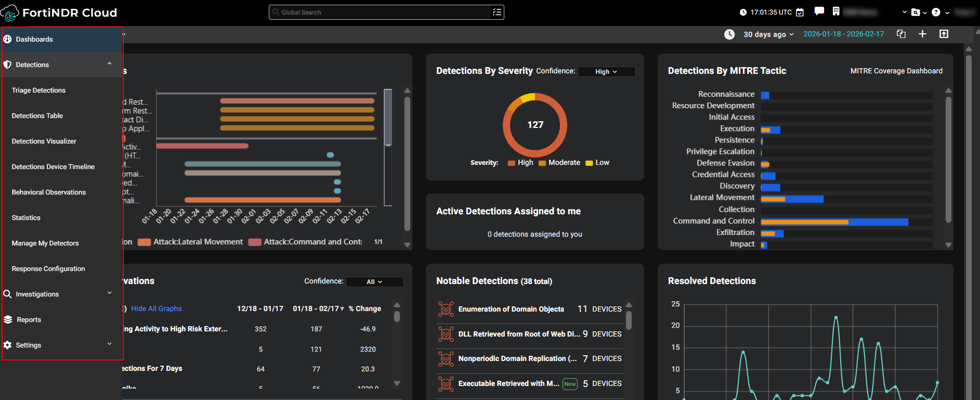This screenshot has width=980, height=400.
Task: Click the Hide All Graphs link
Action: (156, 309)
